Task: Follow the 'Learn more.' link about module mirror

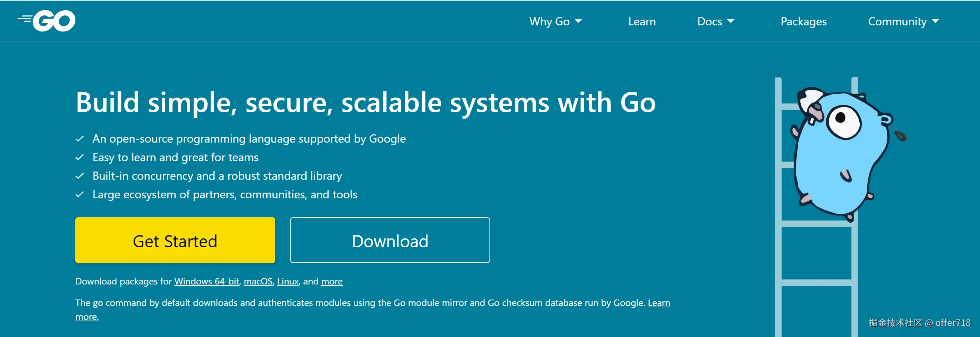Action: click(659, 303)
